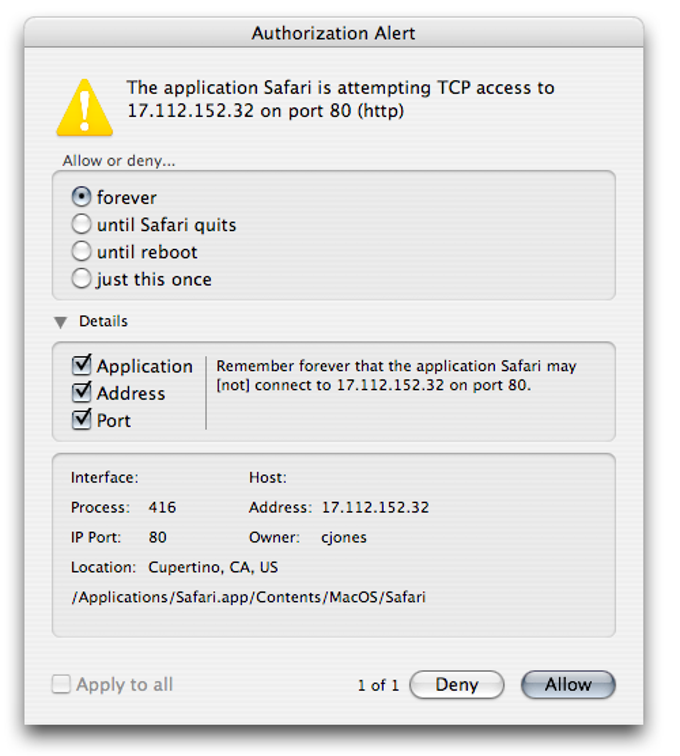Viewport: 680px width, 756px height.
Task: Click the yellow warning triangle icon
Action: [85, 108]
